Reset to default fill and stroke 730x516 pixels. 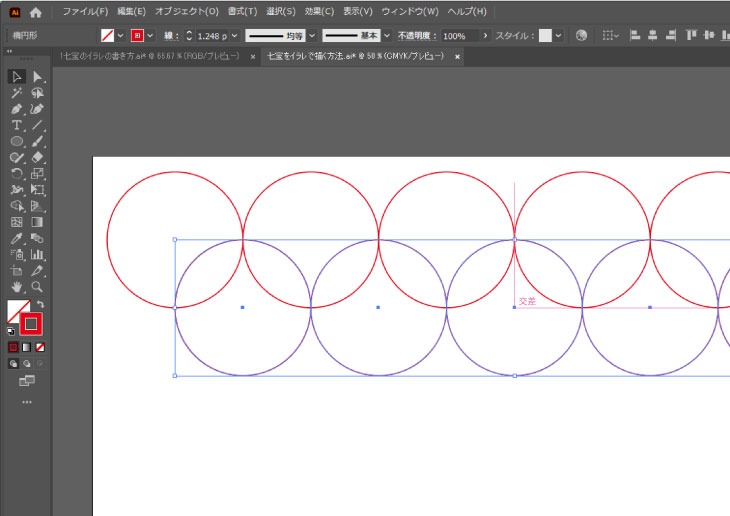tap(11, 329)
